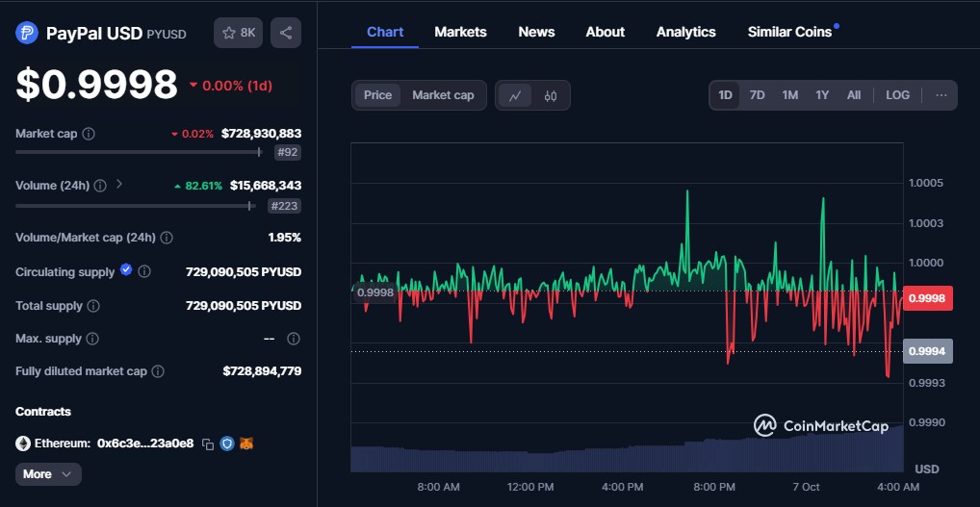Click info icon beside Max. supply value
This screenshot has width=980, height=507.
point(293,339)
